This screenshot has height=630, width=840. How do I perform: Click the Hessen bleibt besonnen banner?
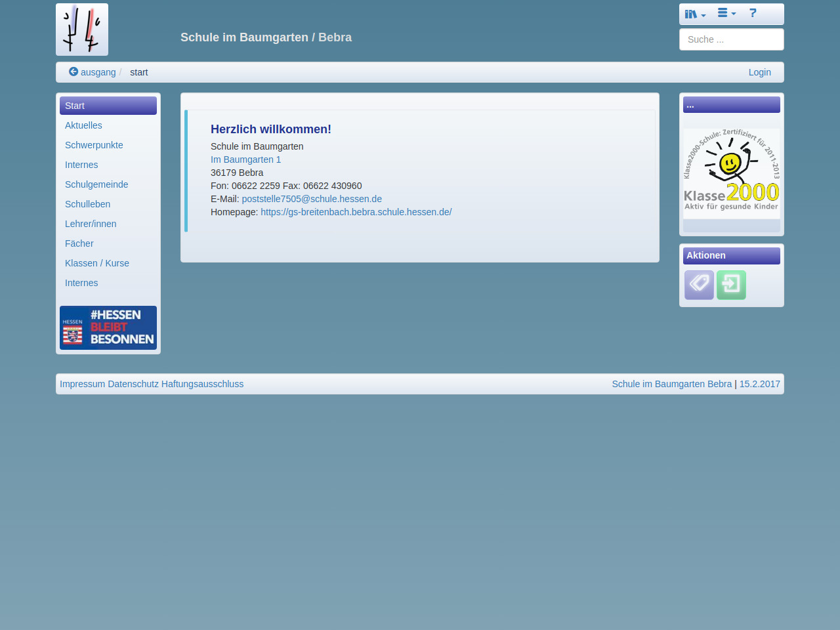(x=108, y=327)
